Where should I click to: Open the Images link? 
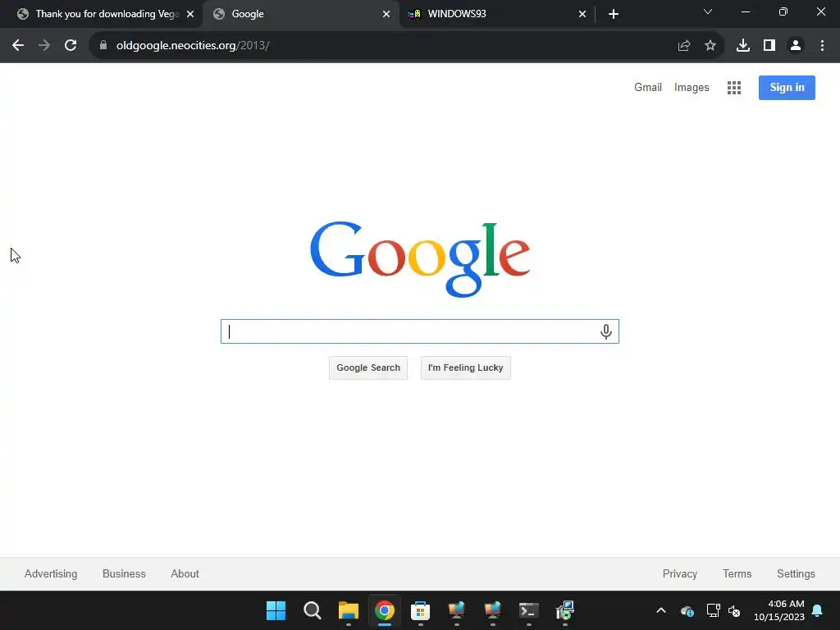691,87
